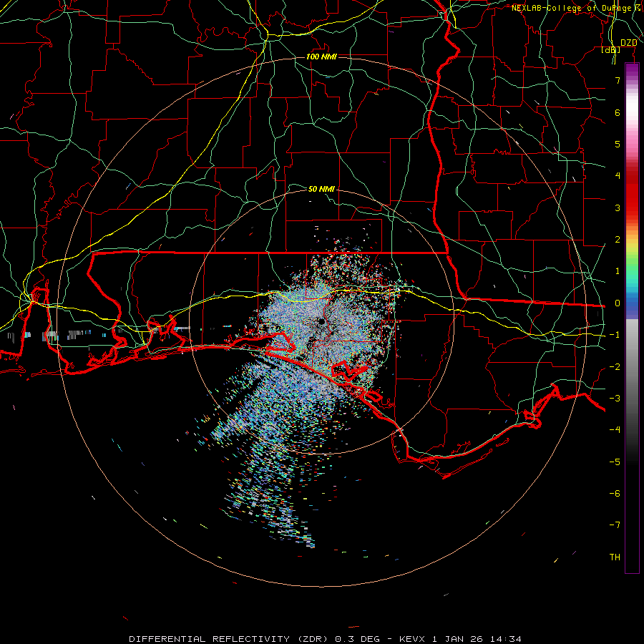This screenshot has height=644, width=644.
Task: Click the 0 value on color scale
Action: coord(618,303)
